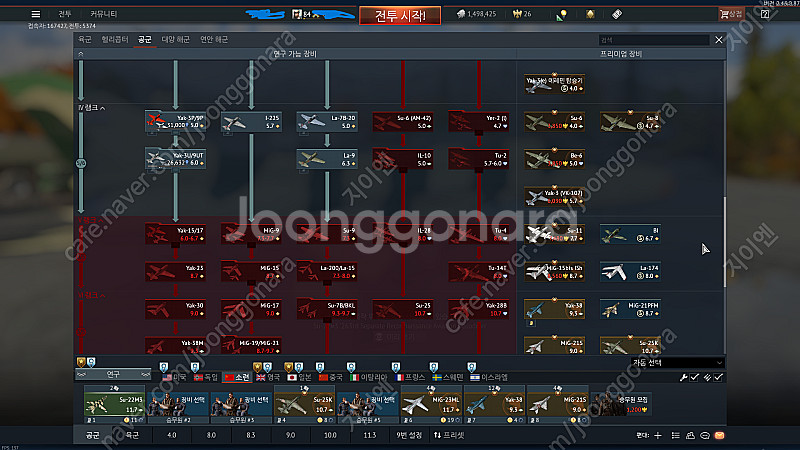The image size is (800, 450).
Task: Open the chat bubble icon
Action: click(705, 435)
